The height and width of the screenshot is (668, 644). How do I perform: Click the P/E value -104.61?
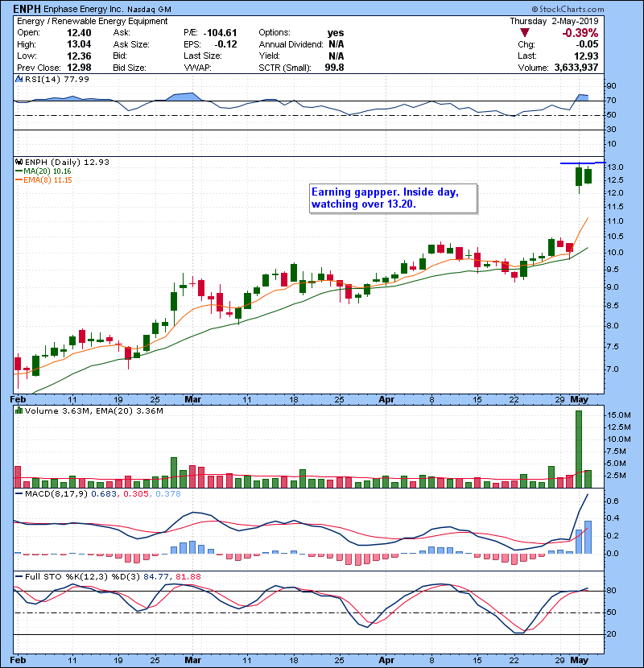(x=220, y=33)
